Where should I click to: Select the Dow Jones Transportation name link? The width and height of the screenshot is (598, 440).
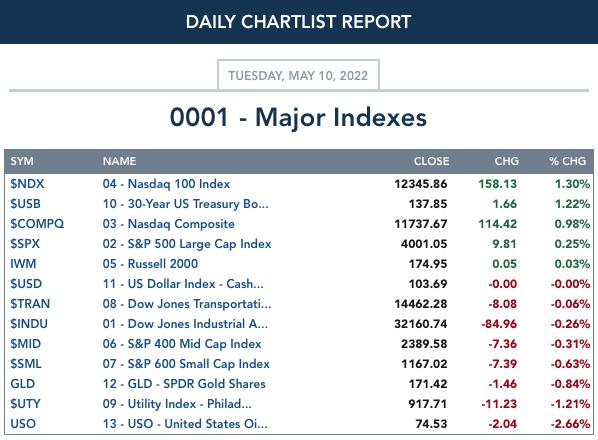[x=187, y=304]
